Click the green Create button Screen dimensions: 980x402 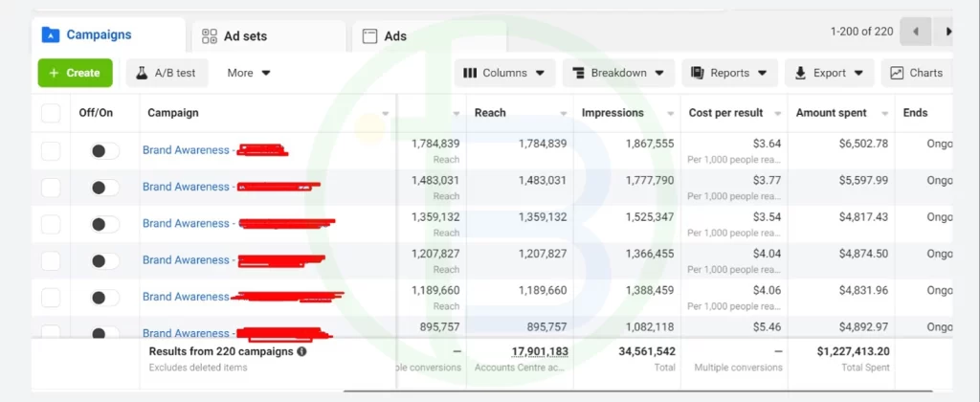(x=75, y=73)
